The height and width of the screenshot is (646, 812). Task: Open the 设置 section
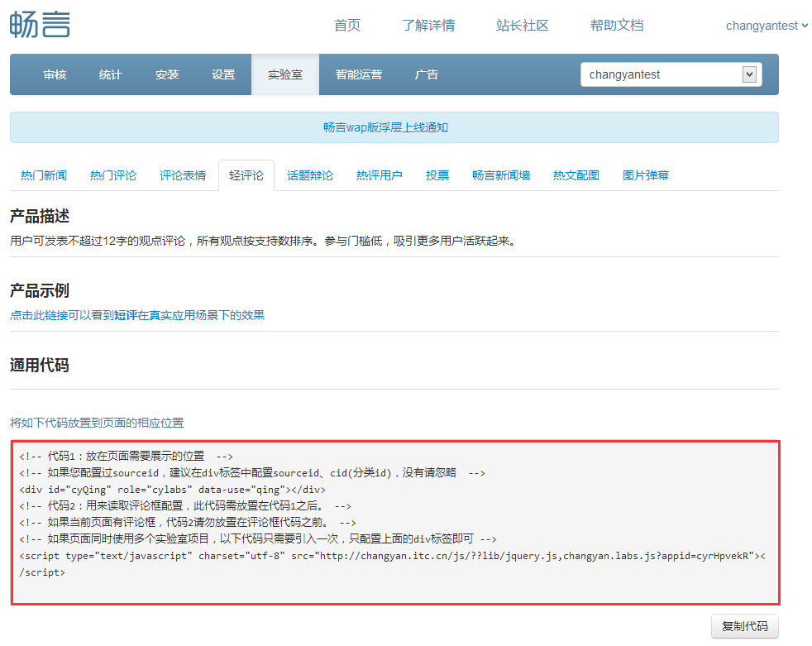223,74
